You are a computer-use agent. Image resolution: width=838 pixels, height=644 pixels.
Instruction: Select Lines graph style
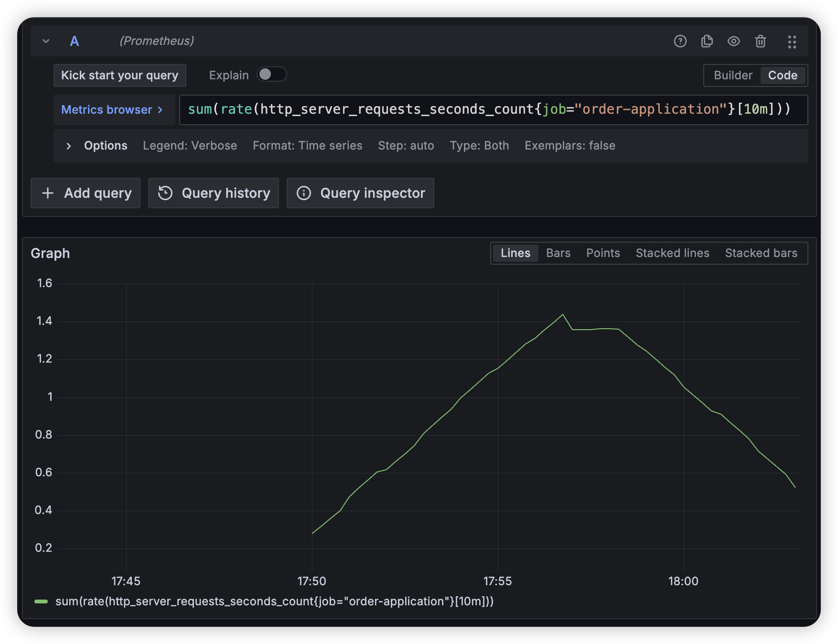(516, 253)
